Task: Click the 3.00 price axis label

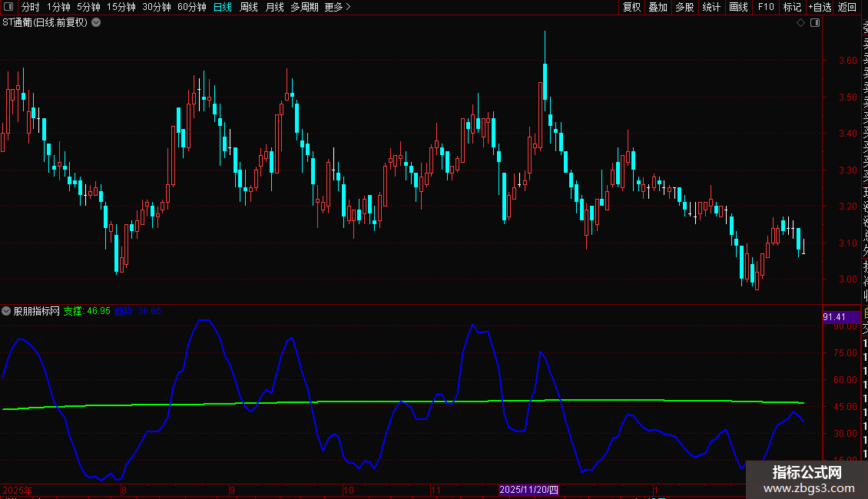Action: tap(847, 279)
